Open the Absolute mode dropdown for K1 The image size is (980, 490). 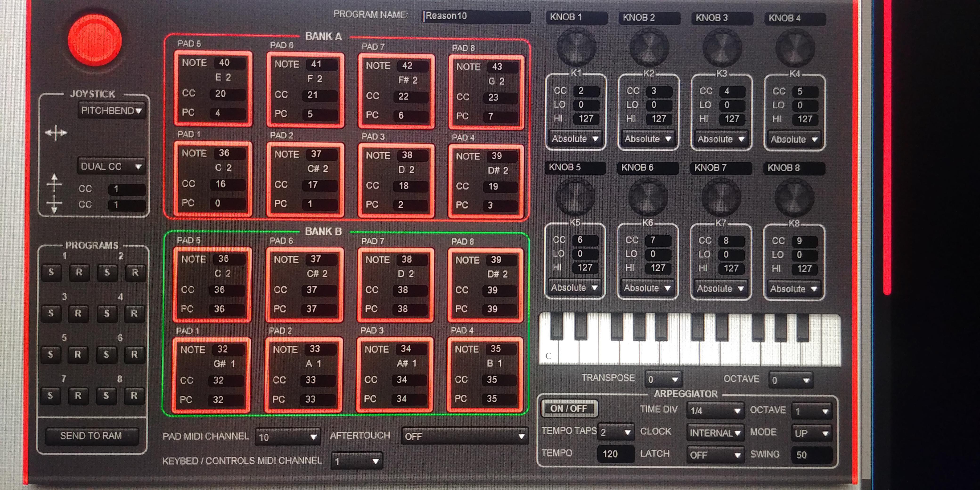pyautogui.click(x=575, y=139)
